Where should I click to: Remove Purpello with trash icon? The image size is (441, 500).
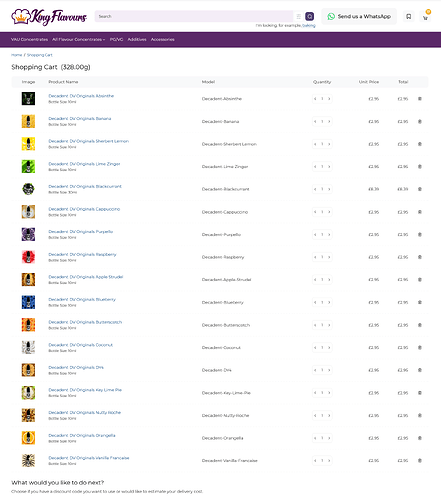(x=420, y=234)
